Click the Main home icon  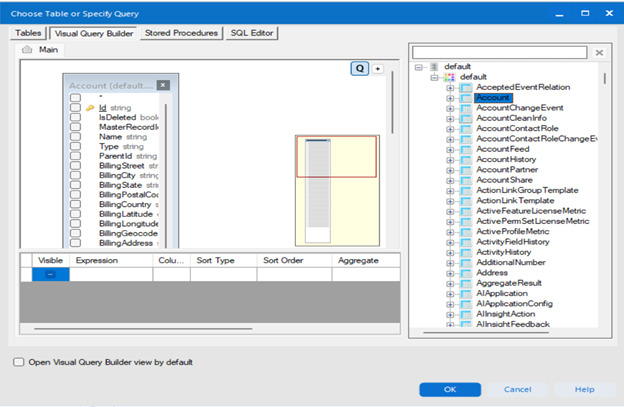click(x=30, y=50)
